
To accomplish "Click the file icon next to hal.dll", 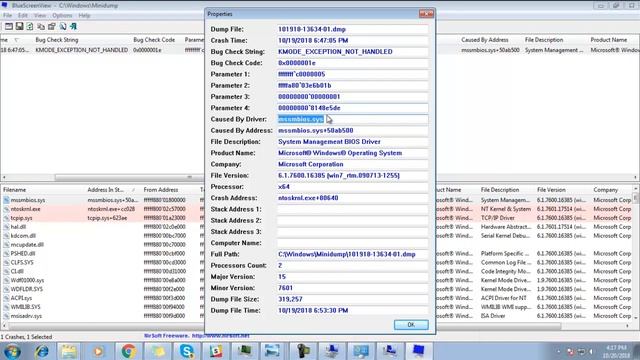I will point(6,227).
